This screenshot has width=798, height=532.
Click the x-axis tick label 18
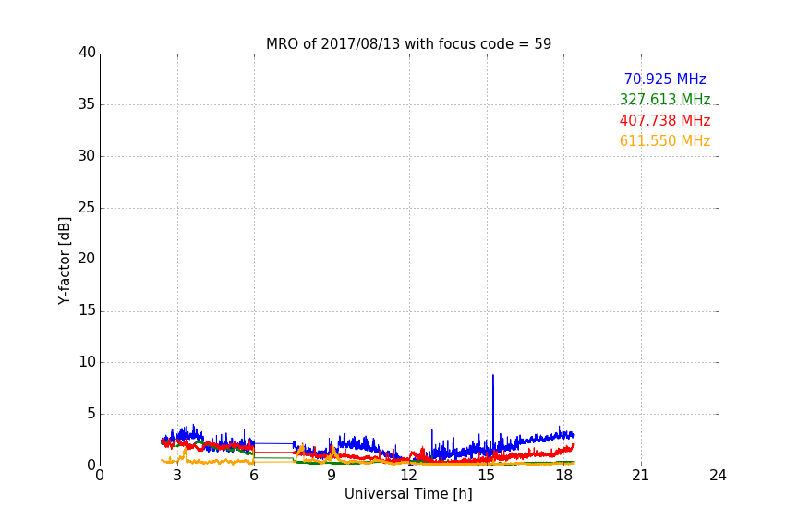(x=563, y=476)
